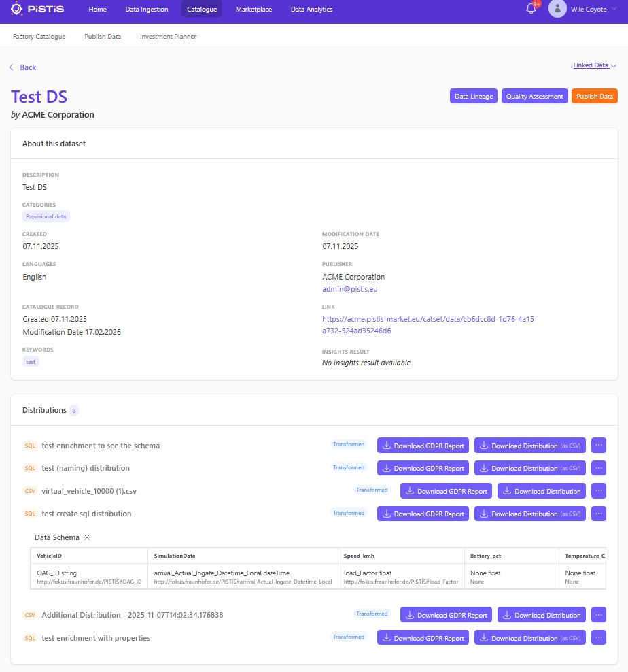The image size is (628, 672).
Task: Close the Data Schema panel
Action: (87, 537)
